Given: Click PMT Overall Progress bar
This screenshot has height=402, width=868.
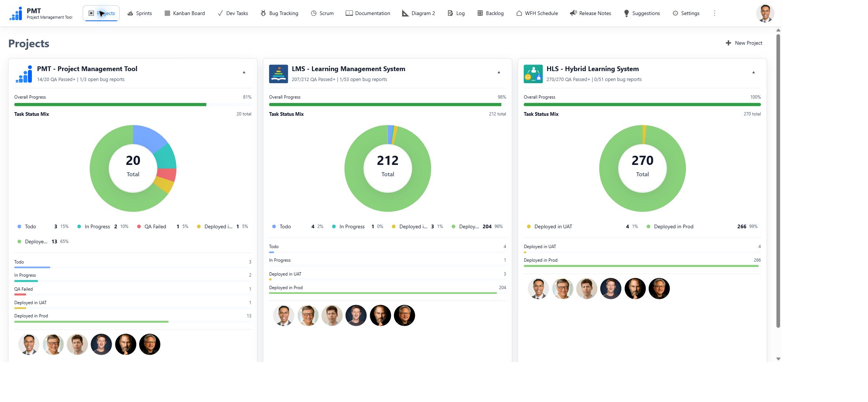Looking at the screenshot, I should point(133,104).
